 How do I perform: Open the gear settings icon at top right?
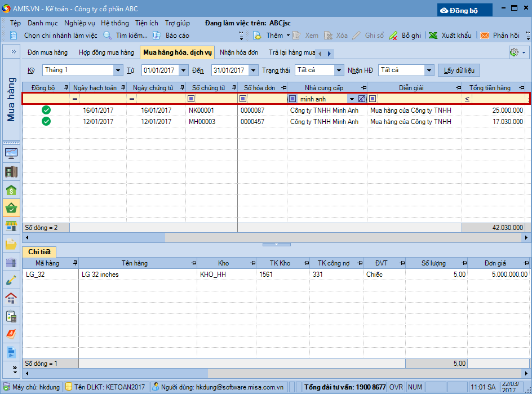pos(513,52)
